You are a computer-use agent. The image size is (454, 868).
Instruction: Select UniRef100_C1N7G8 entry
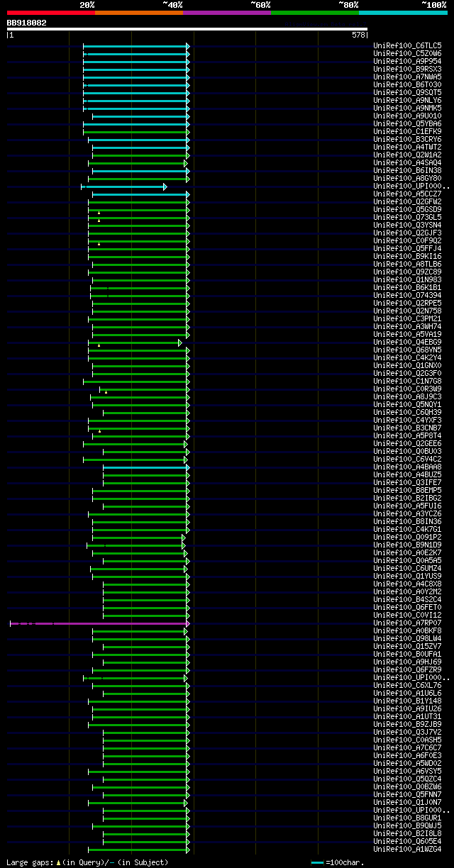pos(407,382)
